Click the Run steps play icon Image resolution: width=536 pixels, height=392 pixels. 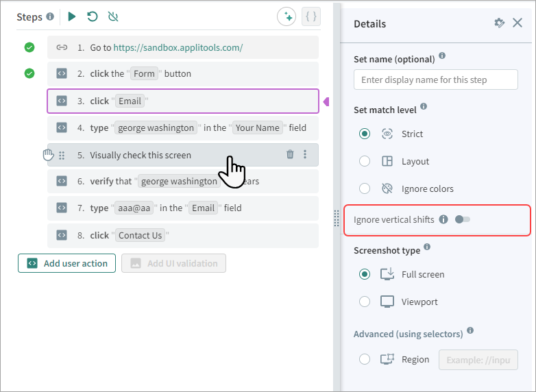pyautogui.click(x=72, y=16)
